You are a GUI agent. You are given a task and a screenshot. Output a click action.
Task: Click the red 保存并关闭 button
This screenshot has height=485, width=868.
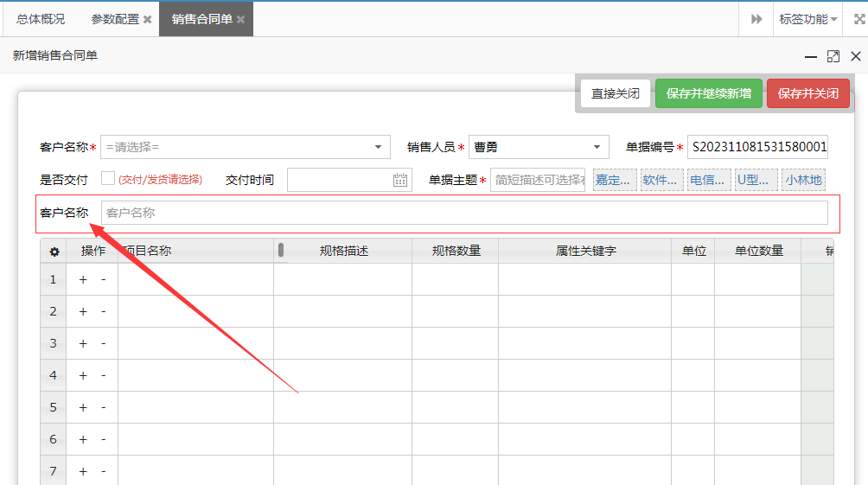coord(808,93)
